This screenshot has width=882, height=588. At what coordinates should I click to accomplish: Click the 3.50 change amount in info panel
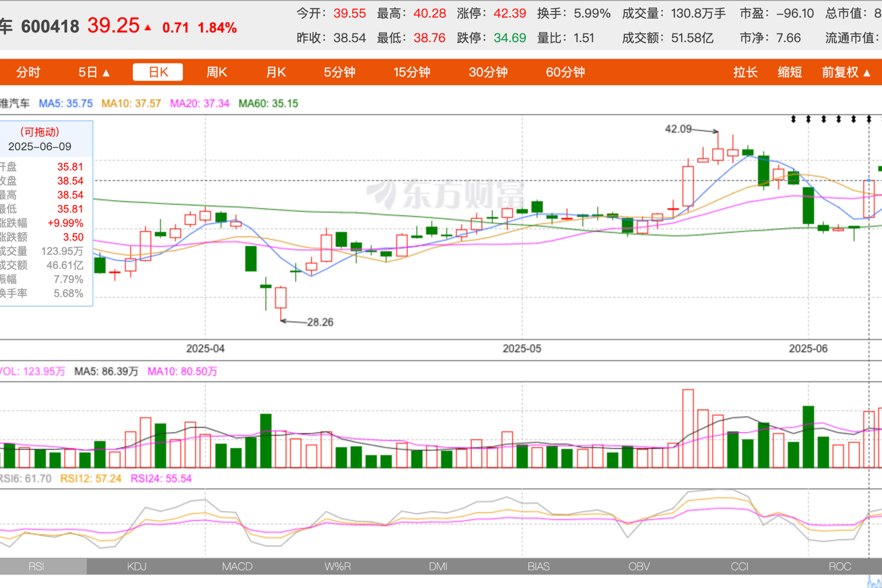click(x=73, y=237)
